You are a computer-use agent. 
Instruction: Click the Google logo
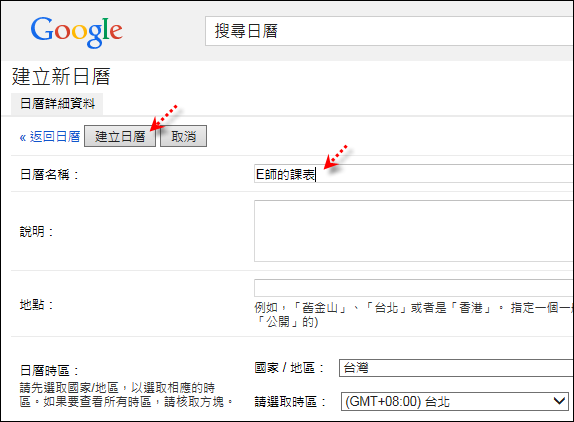coord(77,32)
